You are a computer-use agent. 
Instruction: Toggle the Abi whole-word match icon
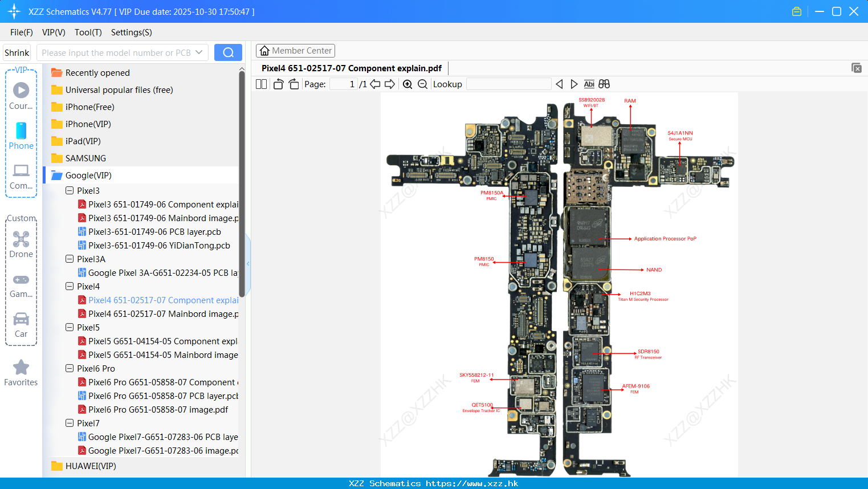point(589,84)
